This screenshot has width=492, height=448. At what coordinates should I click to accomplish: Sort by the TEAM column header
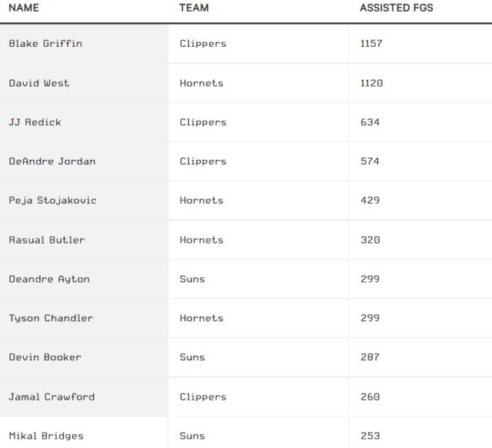[x=194, y=8]
